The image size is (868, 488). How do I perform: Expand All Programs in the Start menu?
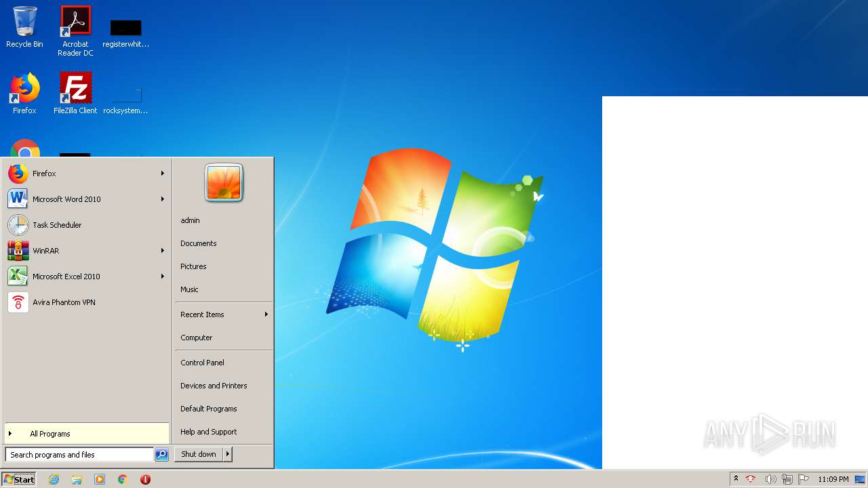pos(86,434)
